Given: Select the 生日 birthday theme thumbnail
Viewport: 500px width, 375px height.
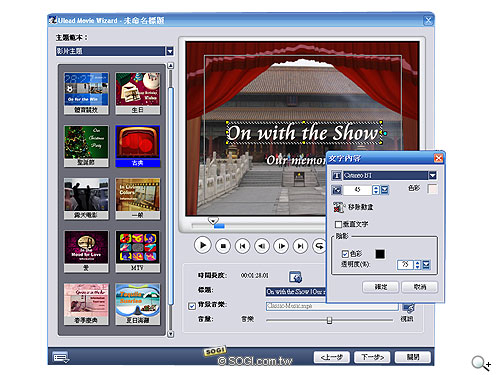Looking at the screenshot, I should point(138,94).
